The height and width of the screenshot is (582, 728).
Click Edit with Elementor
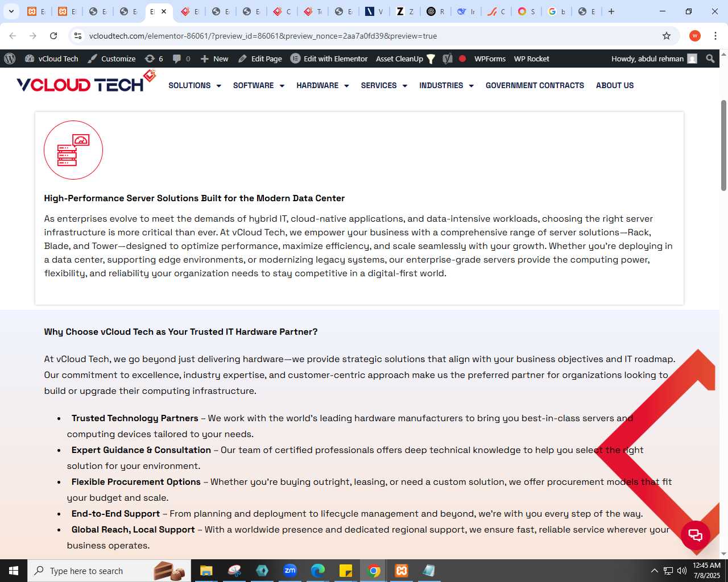point(329,59)
